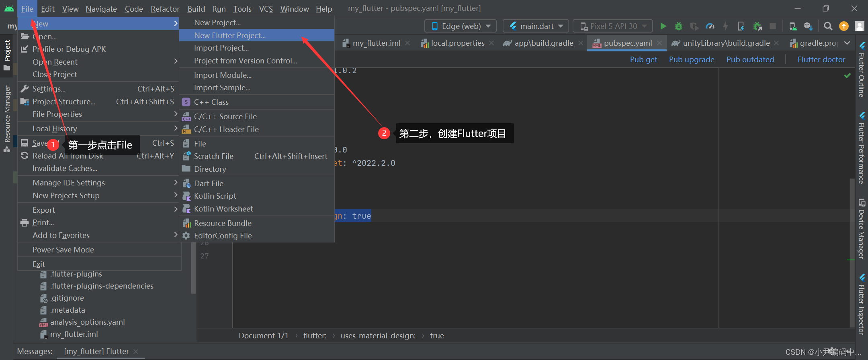Click the editor vertical scrollbar
Viewport: 868px width, 360px height.
(x=852, y=253)
